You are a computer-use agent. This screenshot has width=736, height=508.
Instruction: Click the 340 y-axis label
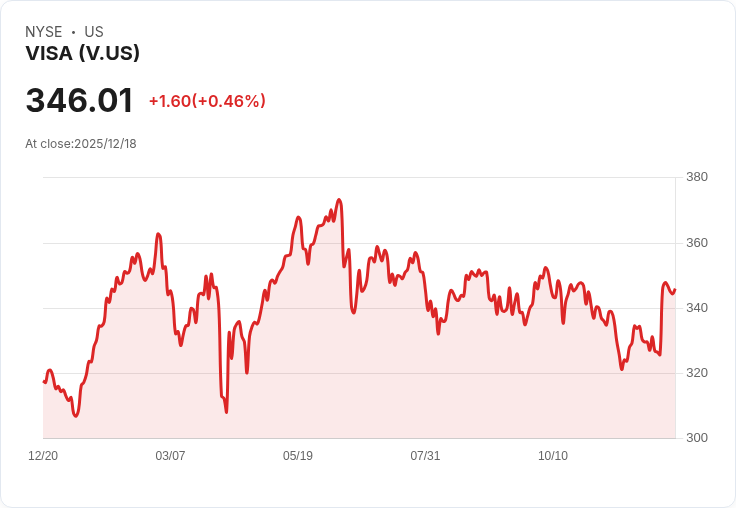[697, 308]
